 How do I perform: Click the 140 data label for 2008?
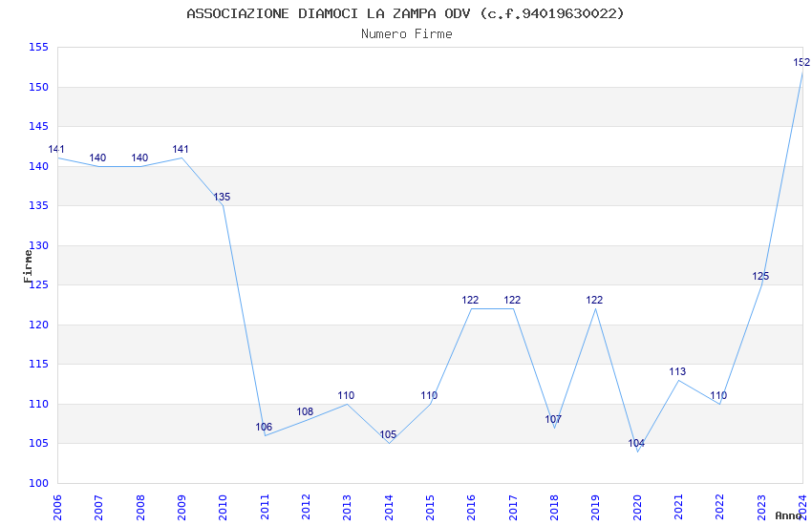[x=139, y=158]
